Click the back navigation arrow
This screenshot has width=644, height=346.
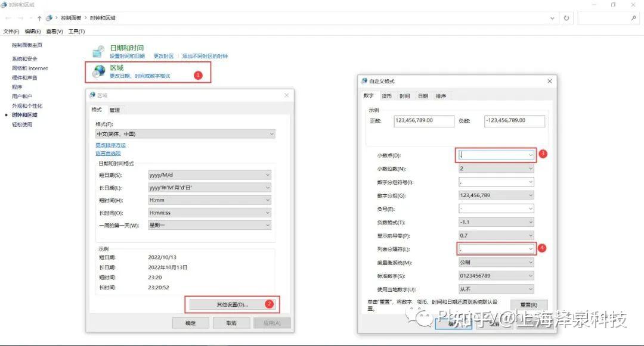pyautogui.click(x=10, y=18)
